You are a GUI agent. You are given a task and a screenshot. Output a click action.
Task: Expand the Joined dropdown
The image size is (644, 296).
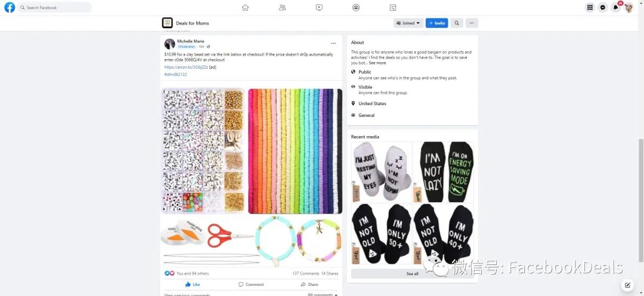408,23
